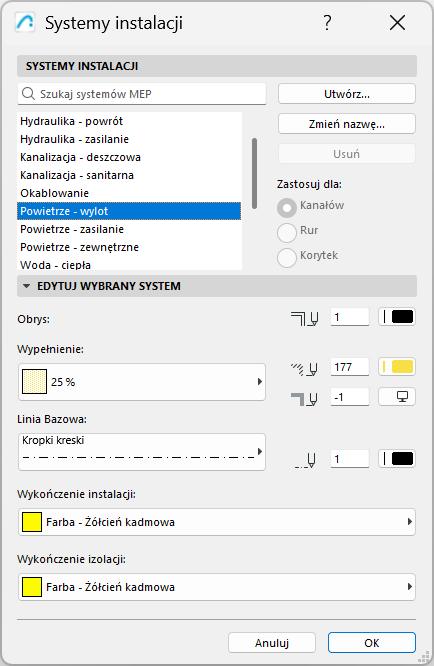This screenshot has width=434, height=666.
Task: Select the Korytek radio button
Action: [287, 257]
